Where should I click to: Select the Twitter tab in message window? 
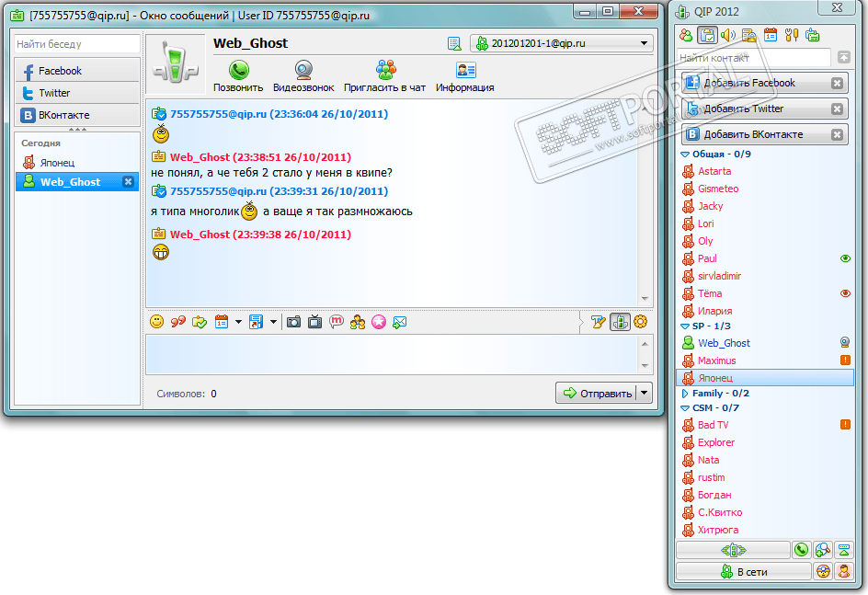coord(77,93)
